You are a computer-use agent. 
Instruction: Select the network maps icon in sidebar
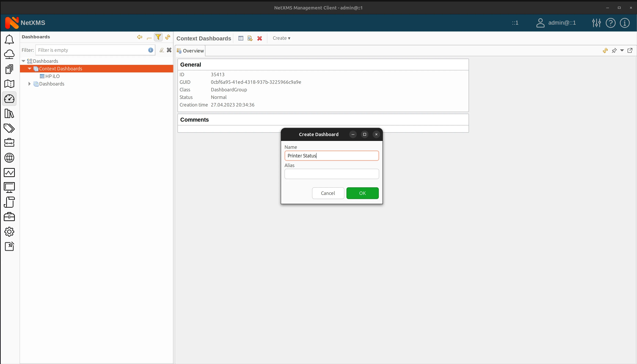pos(9,84)
